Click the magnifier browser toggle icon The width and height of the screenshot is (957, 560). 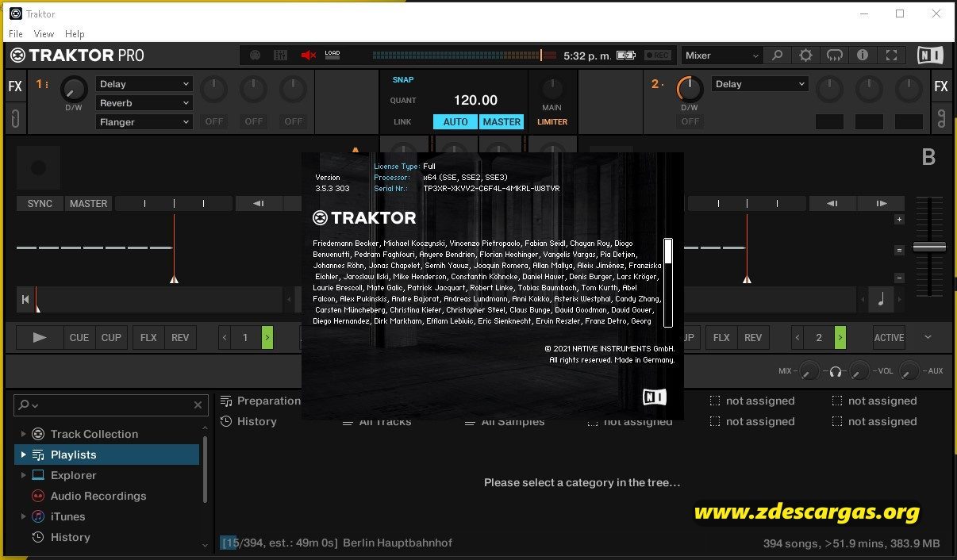tap(778, 56)
